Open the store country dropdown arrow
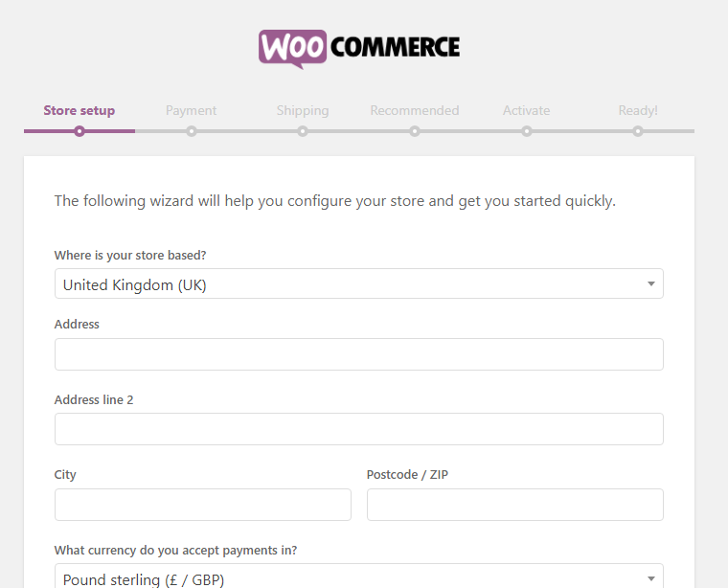 pyautogui.click(x=651, y=283)
